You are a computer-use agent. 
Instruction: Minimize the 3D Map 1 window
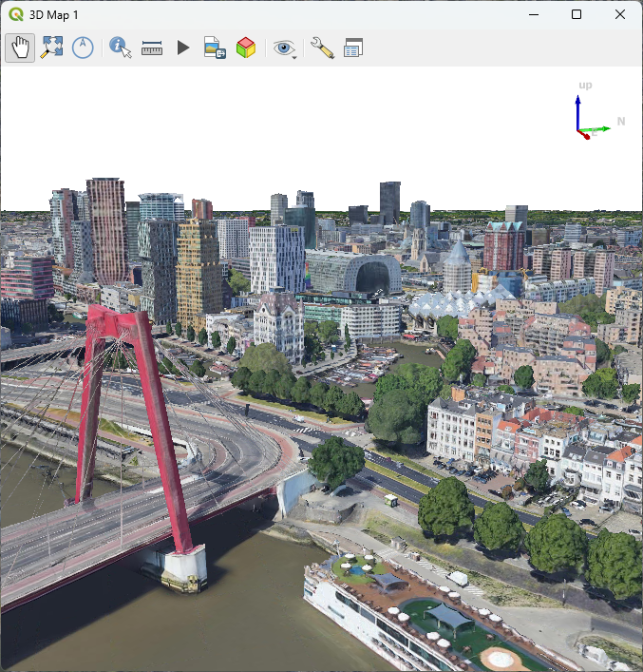click(x=534, y=14)
